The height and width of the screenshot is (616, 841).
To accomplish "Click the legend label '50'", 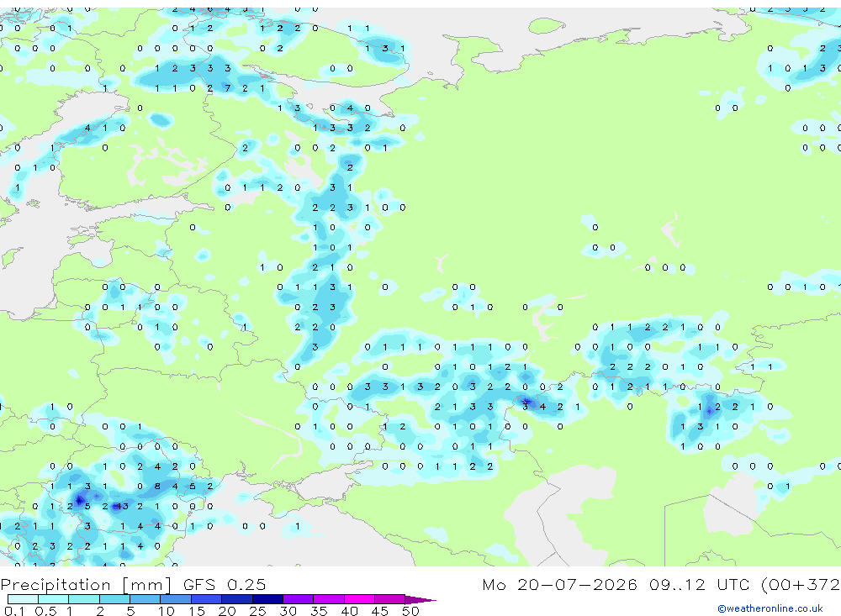I will pos(410,611).
